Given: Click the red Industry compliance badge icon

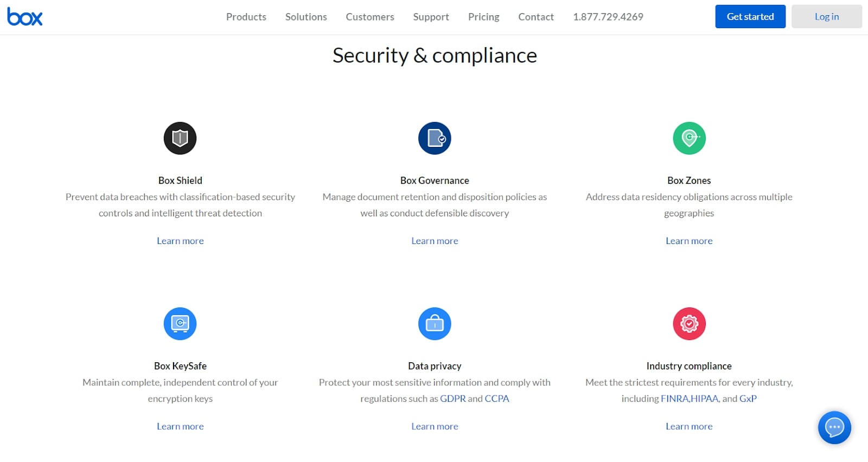Looking at the screenshot, I should tap(689, 324).
